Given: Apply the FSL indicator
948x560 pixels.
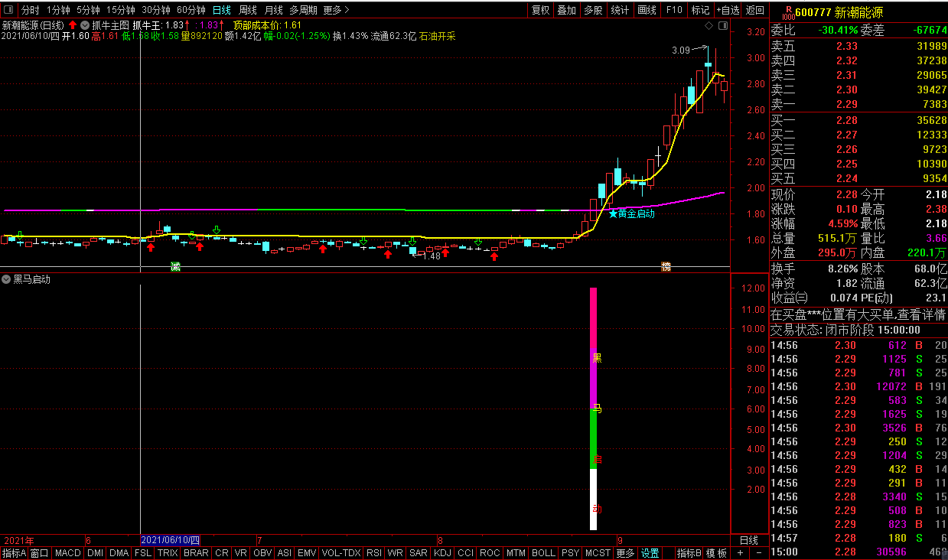Looking at the screenshot, I should click(x=143, y=552).
